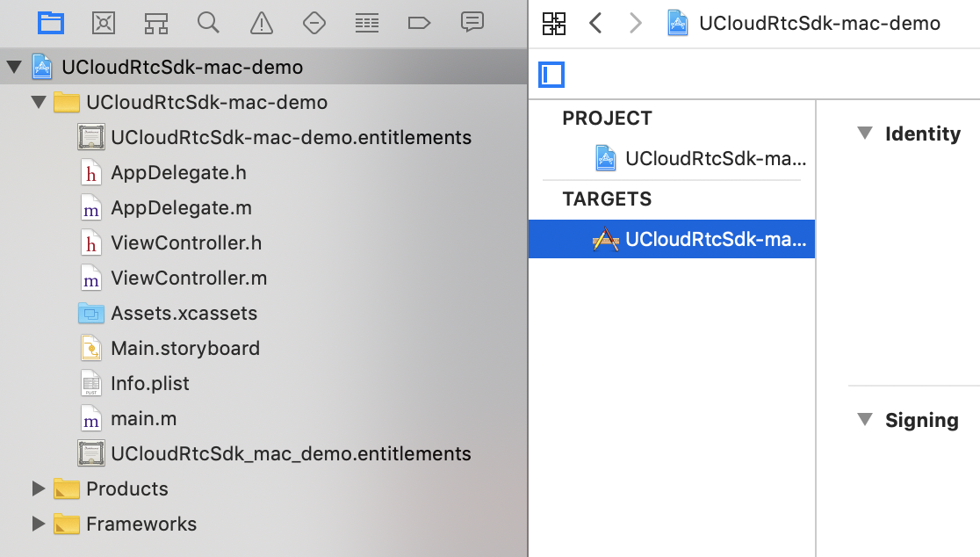Collapse the Identity section
The height and width of the screenshot is (557, 980).
click(865, 134)
